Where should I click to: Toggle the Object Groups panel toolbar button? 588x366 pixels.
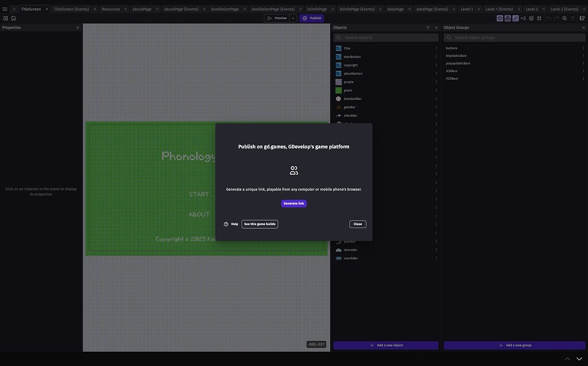click(506, 18)
